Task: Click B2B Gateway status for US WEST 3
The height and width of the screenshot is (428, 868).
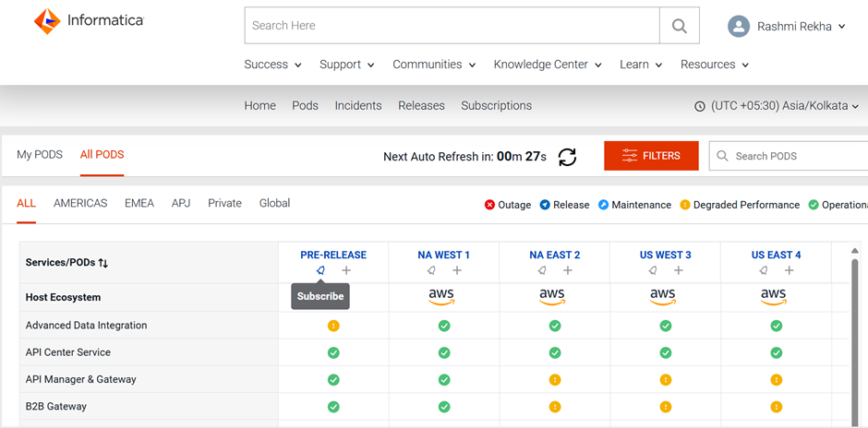Action: click(666, 407)
